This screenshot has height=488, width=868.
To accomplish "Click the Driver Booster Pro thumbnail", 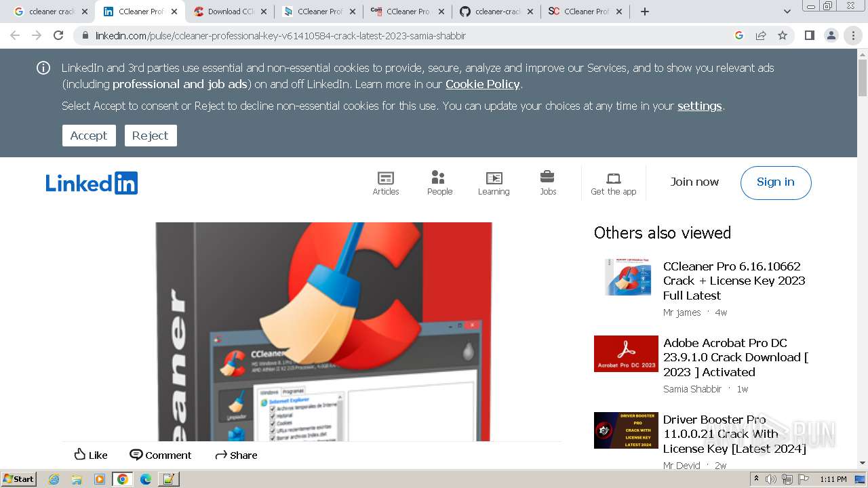I will coord(626,430).
